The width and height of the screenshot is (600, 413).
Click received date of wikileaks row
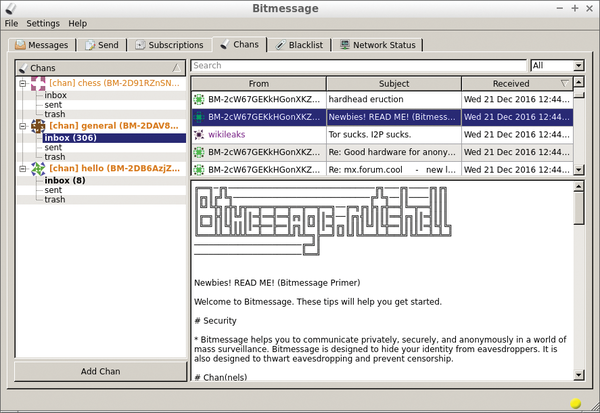517,135
